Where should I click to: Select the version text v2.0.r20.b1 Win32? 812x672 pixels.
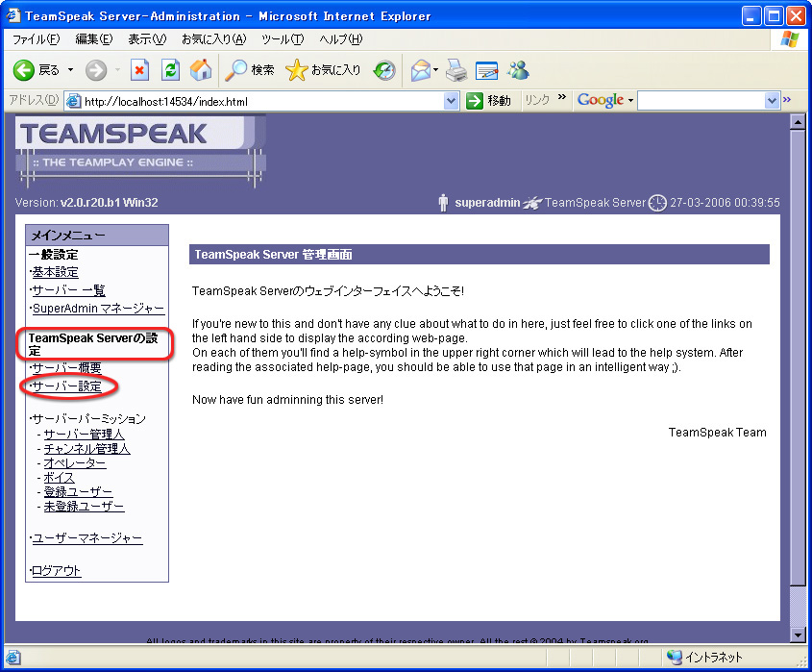tap(110, 203)
